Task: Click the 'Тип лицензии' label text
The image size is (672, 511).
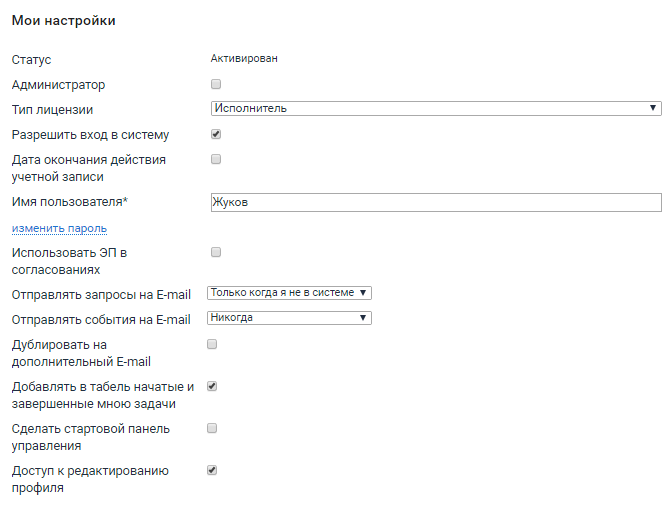Action: pyautogui.click(x=59, y=110)
